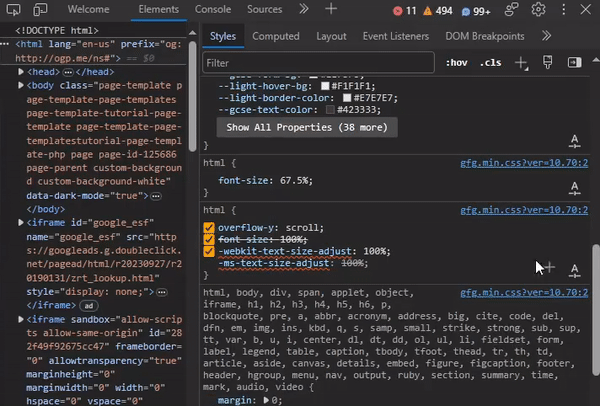Open color picker for --light-hover-bg swatch

pyautogui.click(x=325, y=86)
